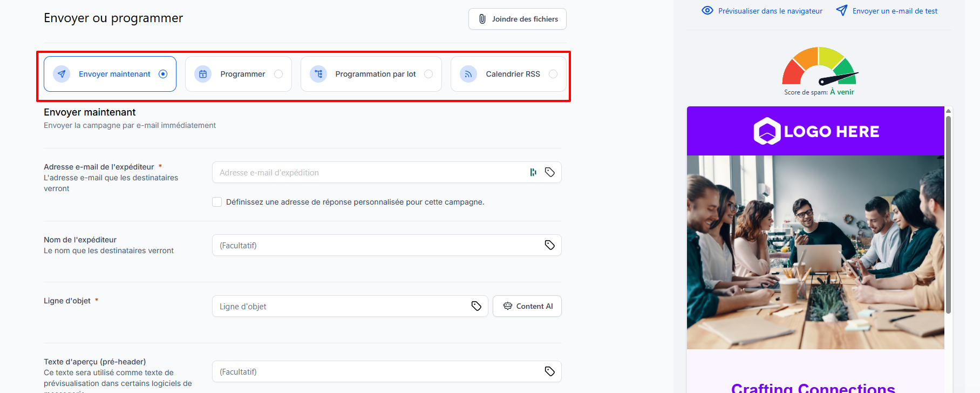Viewport: 980px width, 393px height.
Task: Choose the Programmation par lot radio button
Action: coord(428,74)
